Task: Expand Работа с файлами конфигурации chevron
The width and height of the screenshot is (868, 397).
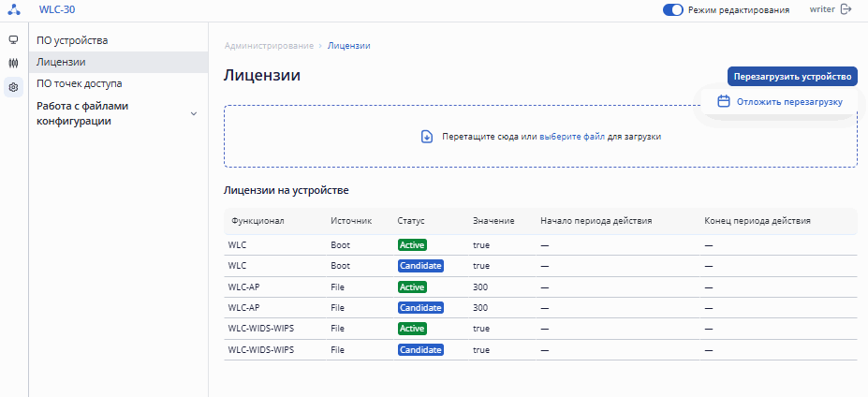Action: (x=194, y=113)
